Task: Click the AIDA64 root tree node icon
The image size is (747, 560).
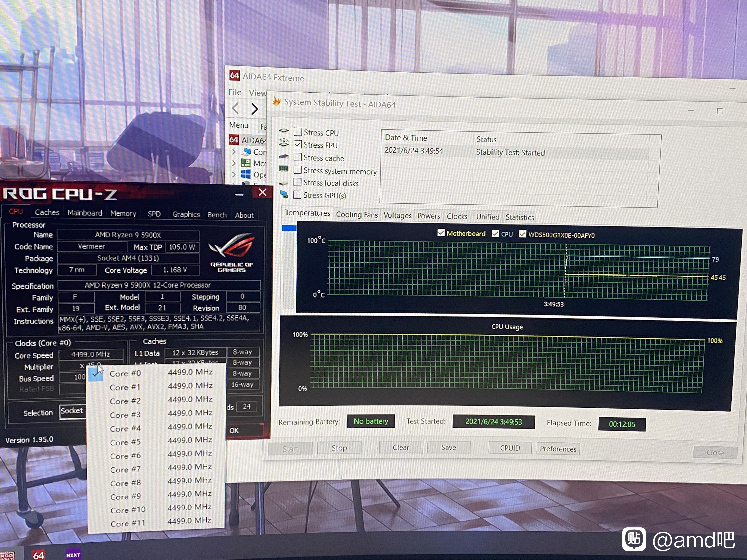Action: (x=234, y=139)
